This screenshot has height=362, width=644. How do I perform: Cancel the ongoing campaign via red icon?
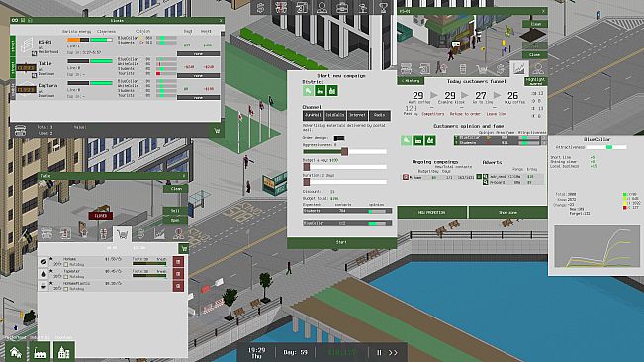tap(405, 177)
